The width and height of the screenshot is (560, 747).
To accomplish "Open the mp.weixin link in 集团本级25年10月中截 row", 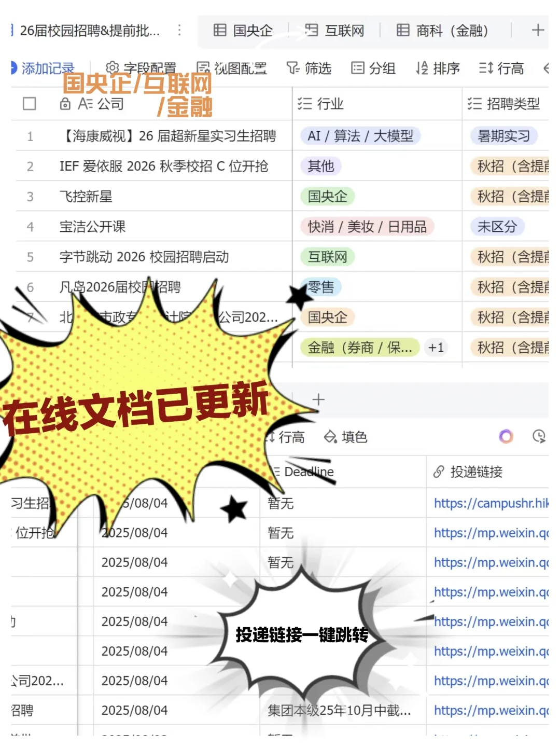I will click(491, 710).
